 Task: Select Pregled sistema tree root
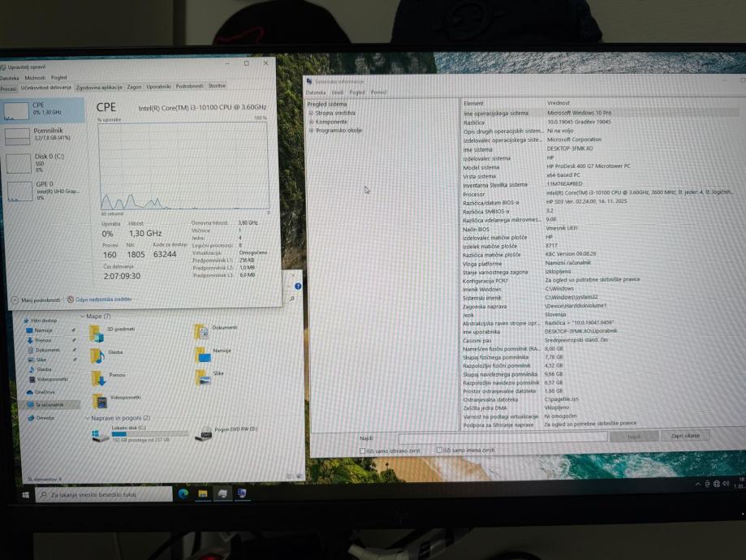tap(327, 104)
